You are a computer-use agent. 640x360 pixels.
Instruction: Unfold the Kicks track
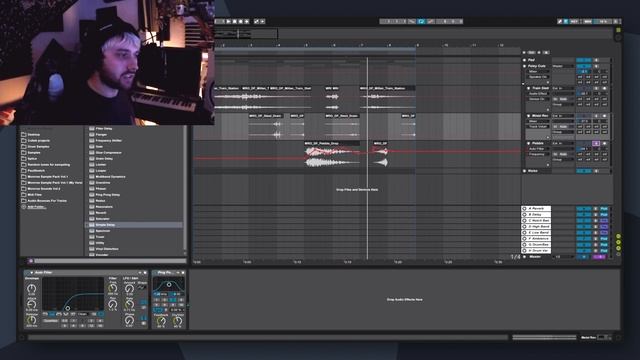[524, 171]
